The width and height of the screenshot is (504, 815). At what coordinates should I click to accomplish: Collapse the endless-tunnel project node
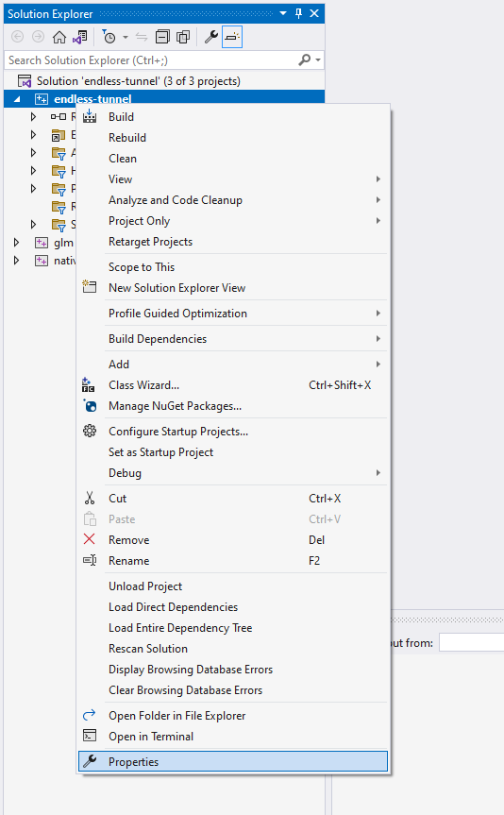(x=17, y=99)
